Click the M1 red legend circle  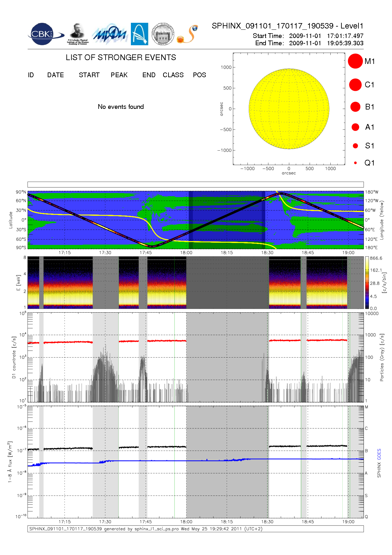(355, 61)
